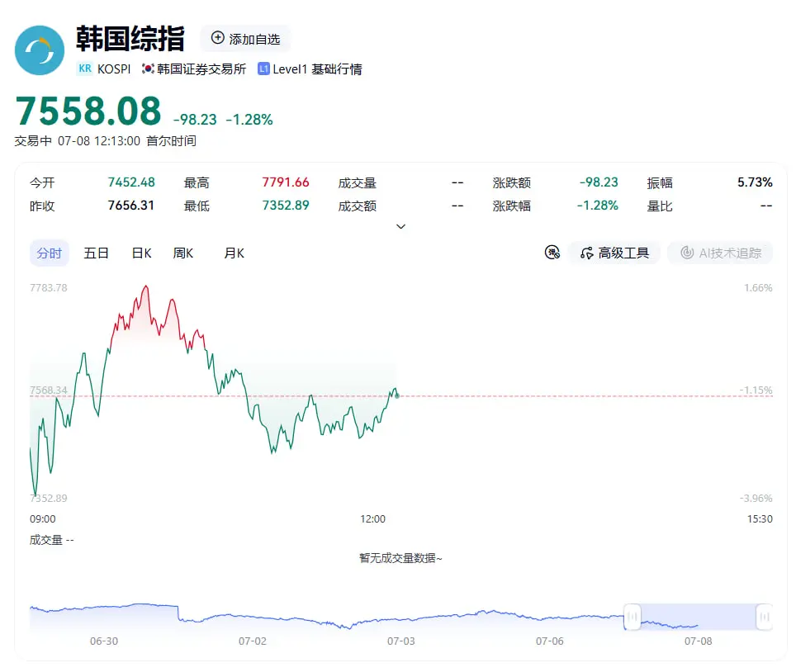The width and height of the screenshot is (796, 672).
Task: Click the right range slider handle
Action: pos(764,617)
